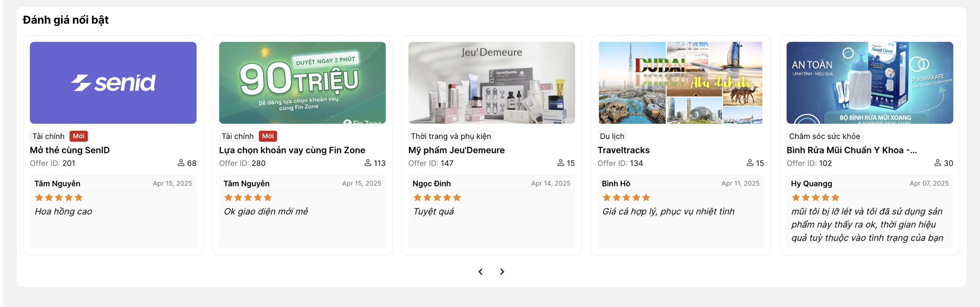The image size is (980, 307).
Task: Open the SenID banner image
Action: tap(113, 83)
